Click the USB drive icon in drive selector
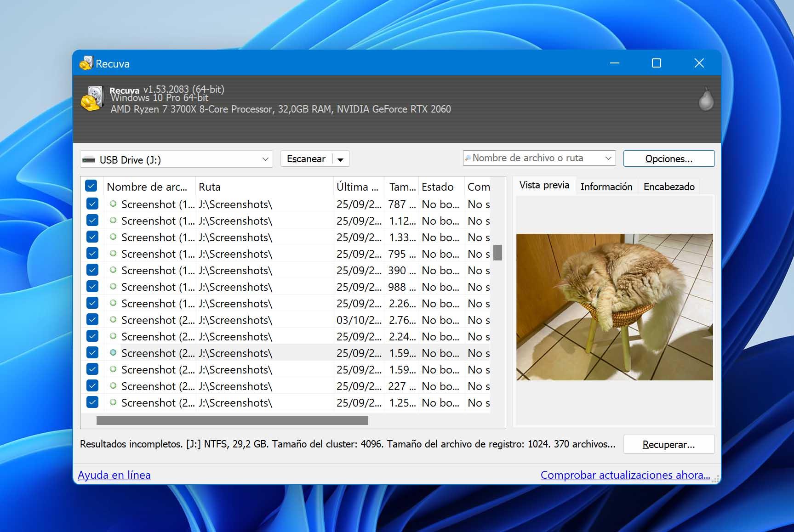The height and width of the screenshot is (532, 794). (89, 160)
